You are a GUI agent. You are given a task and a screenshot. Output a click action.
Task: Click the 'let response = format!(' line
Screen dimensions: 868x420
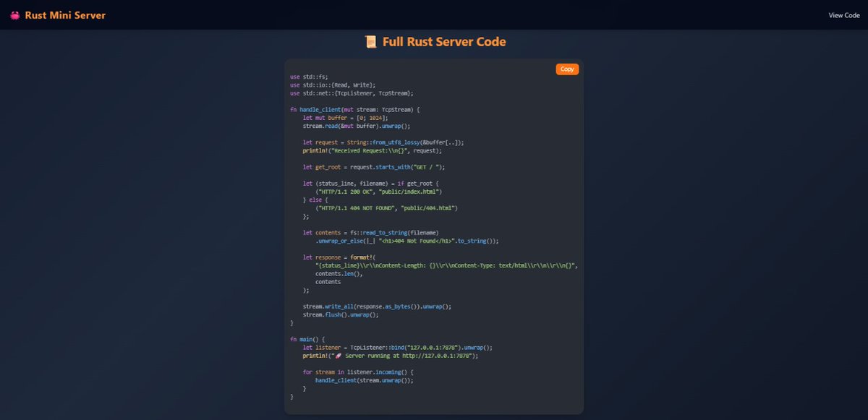tap(340, 257)
